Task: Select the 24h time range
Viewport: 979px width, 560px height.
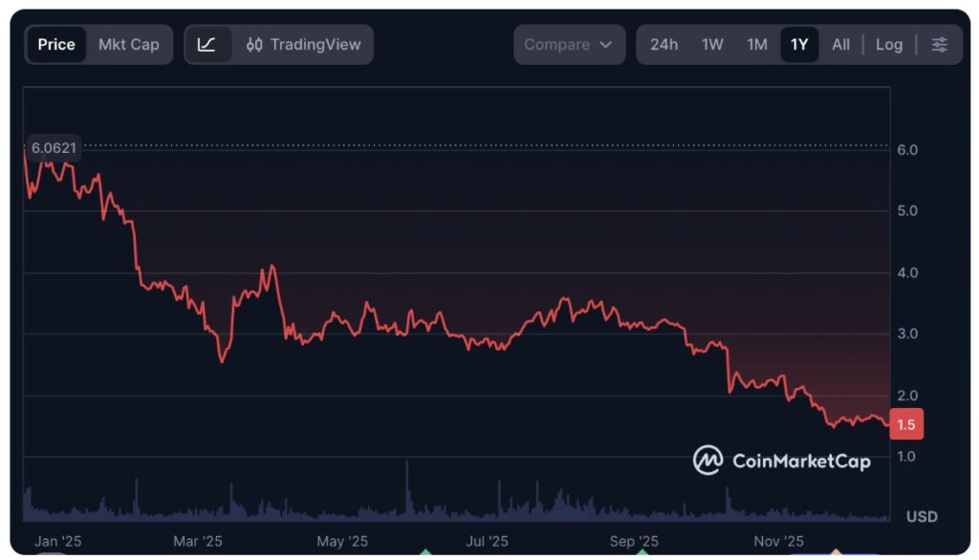Action: pos(664,45)
